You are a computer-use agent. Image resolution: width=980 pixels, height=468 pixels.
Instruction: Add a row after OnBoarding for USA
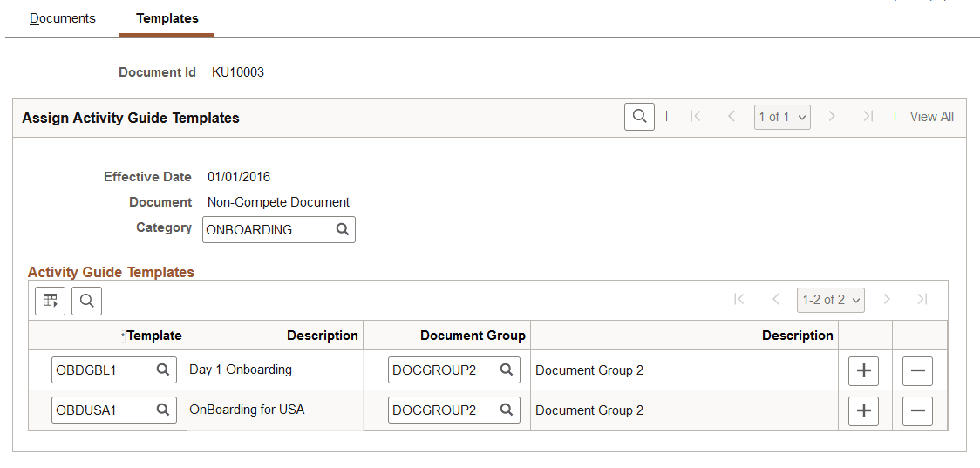pos(863,410)
